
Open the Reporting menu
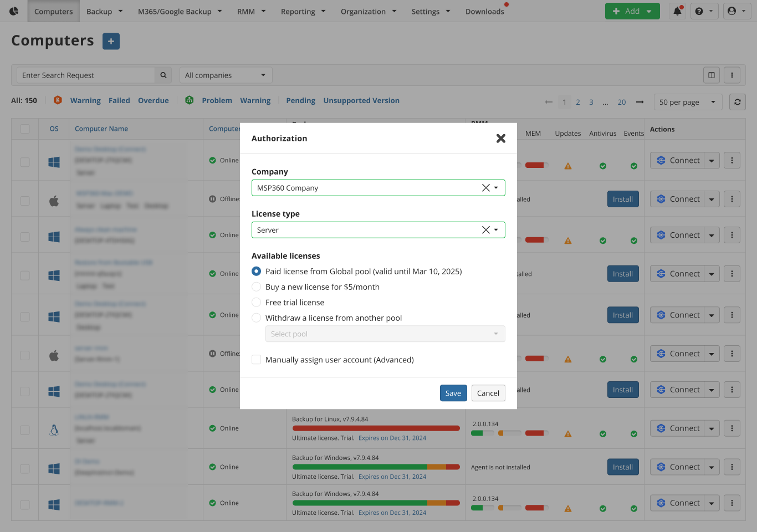pos(303,11)
